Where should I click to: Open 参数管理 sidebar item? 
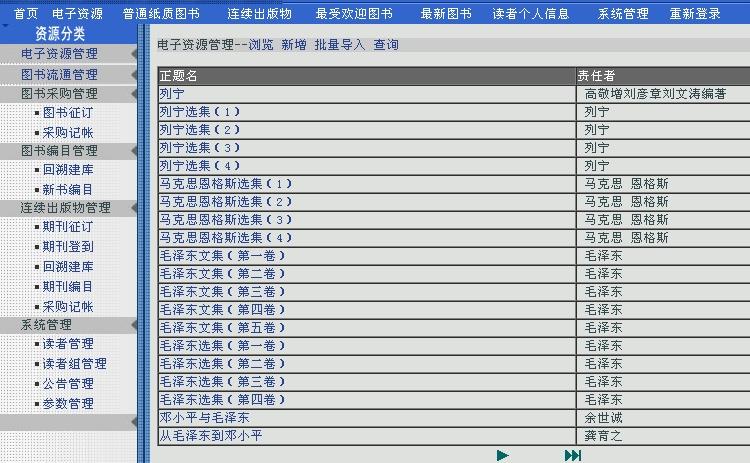click(68, 404)
